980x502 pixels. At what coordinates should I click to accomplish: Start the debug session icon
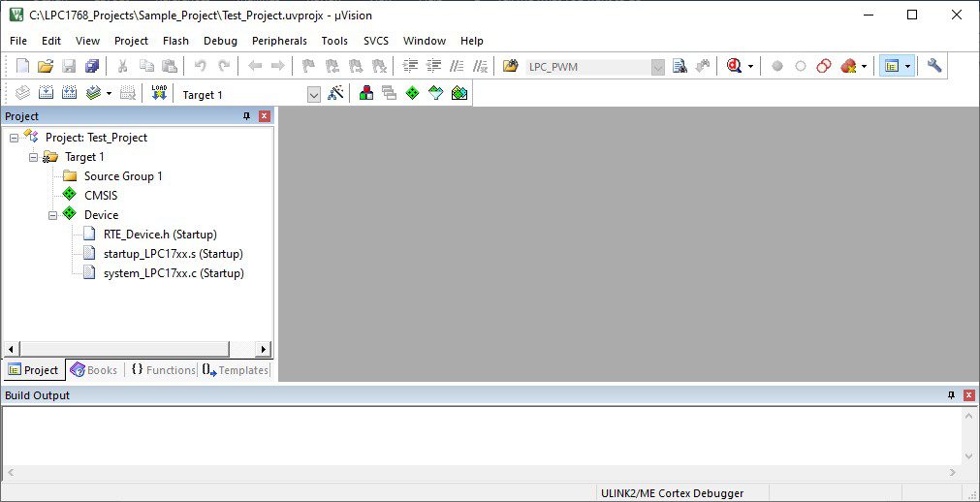click(x=734, y=66)
